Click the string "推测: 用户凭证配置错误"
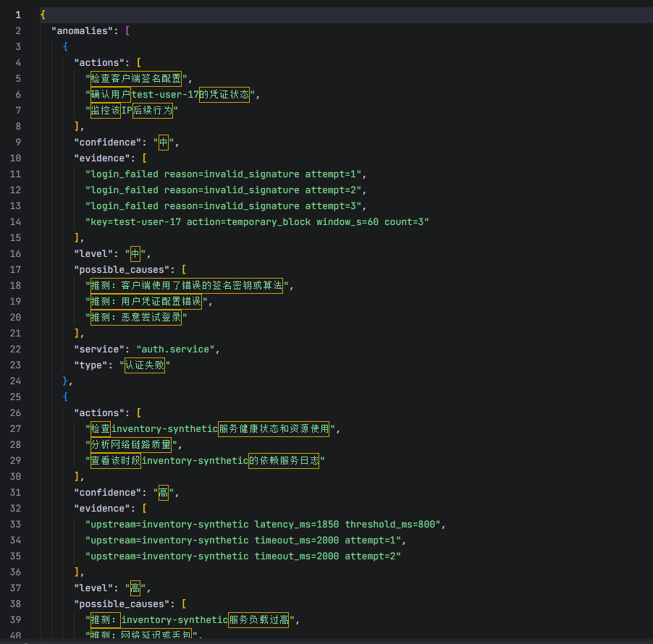 click(x=146, y=302)
